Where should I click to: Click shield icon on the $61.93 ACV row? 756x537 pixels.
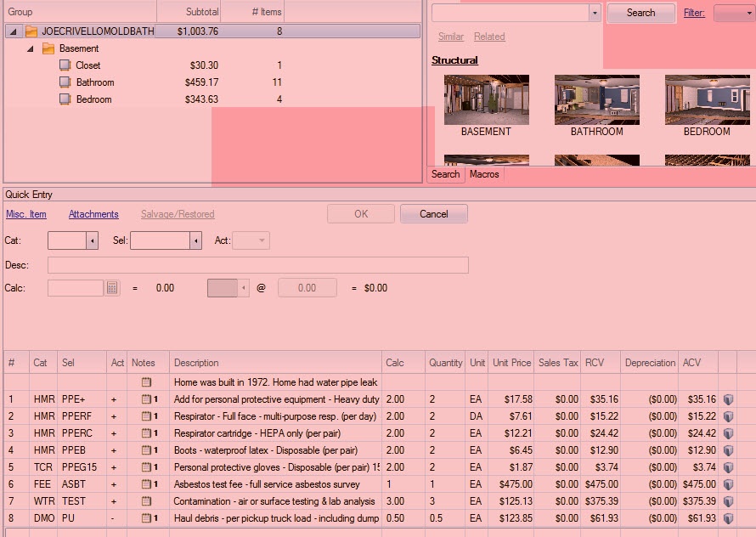pos(729,518)
